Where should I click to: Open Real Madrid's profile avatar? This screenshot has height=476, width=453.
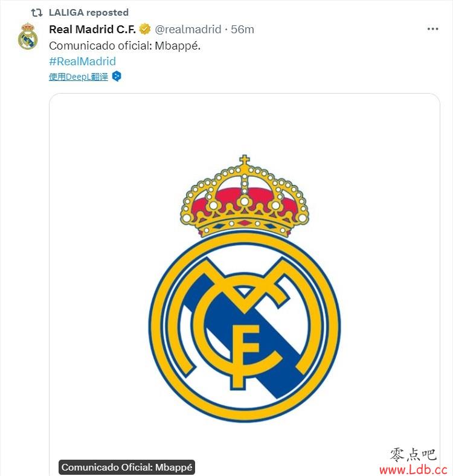click(28, 36)
